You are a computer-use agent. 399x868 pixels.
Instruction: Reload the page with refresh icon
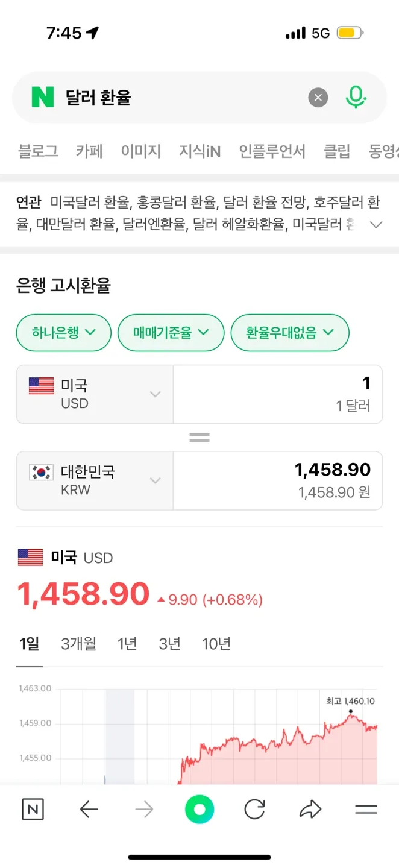(x=254, y=810)
